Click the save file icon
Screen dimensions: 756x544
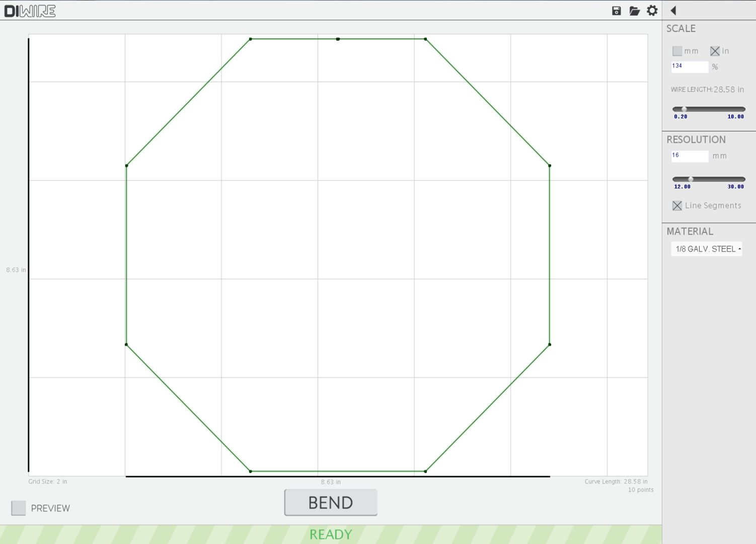click(616, 11)
